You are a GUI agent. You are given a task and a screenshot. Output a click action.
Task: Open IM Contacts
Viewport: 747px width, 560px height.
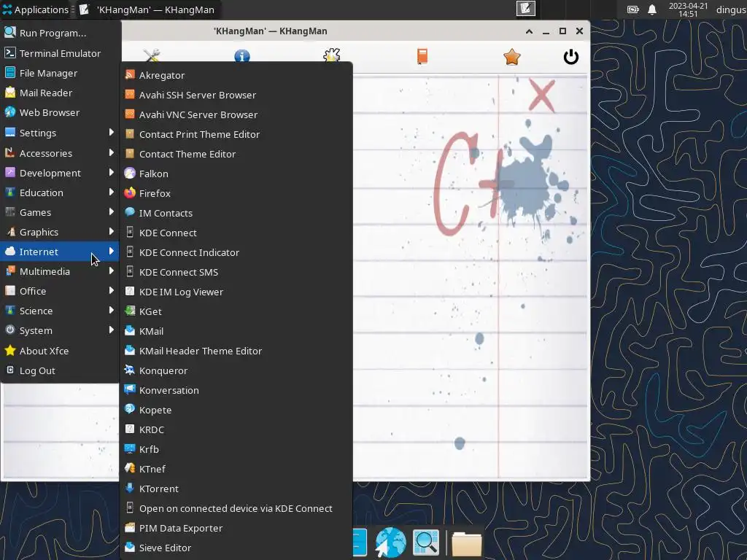(x=236, y=213)
